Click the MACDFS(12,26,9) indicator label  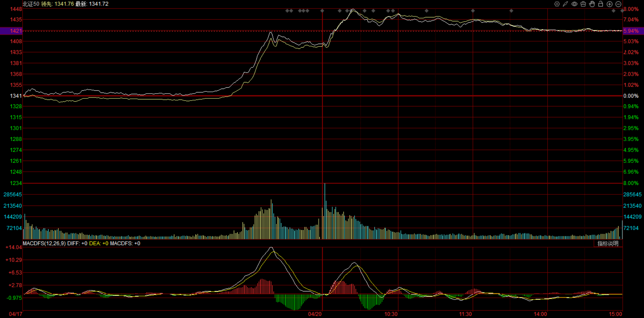click(x=44, y=243)
